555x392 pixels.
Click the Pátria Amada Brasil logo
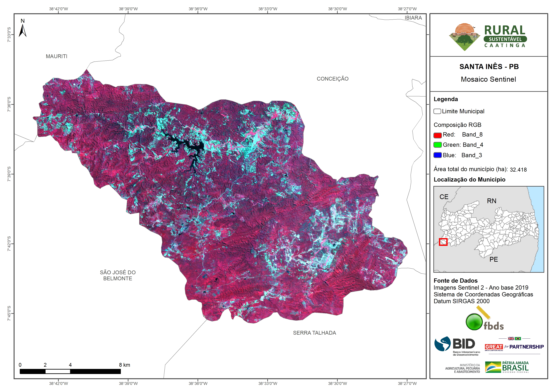(507, 367)
